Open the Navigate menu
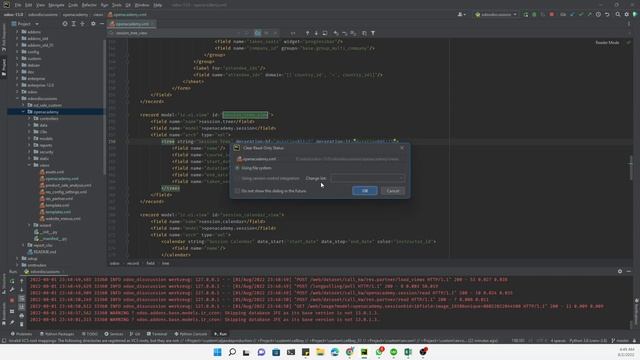 (x=56, y=5)
